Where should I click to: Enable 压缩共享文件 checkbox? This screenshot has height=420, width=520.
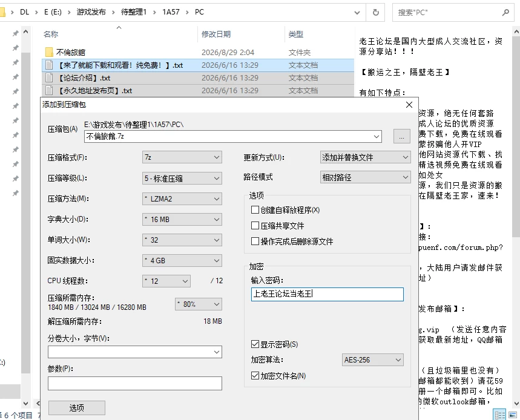(x=255, y=226)
